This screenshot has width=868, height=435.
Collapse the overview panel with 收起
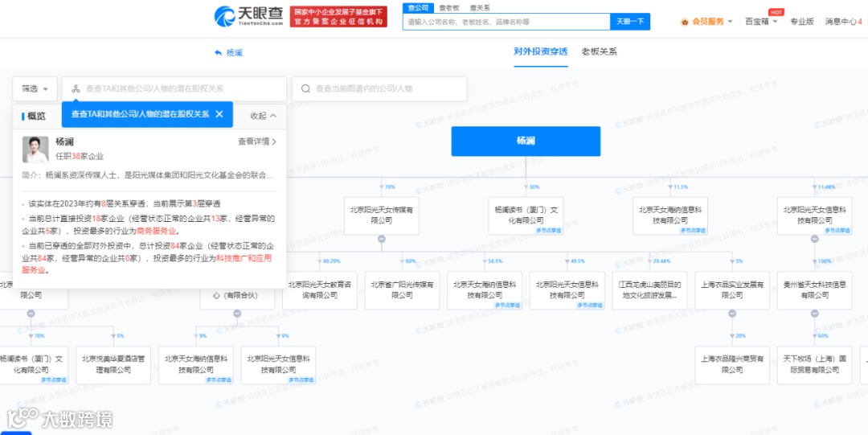click(264, 116)
